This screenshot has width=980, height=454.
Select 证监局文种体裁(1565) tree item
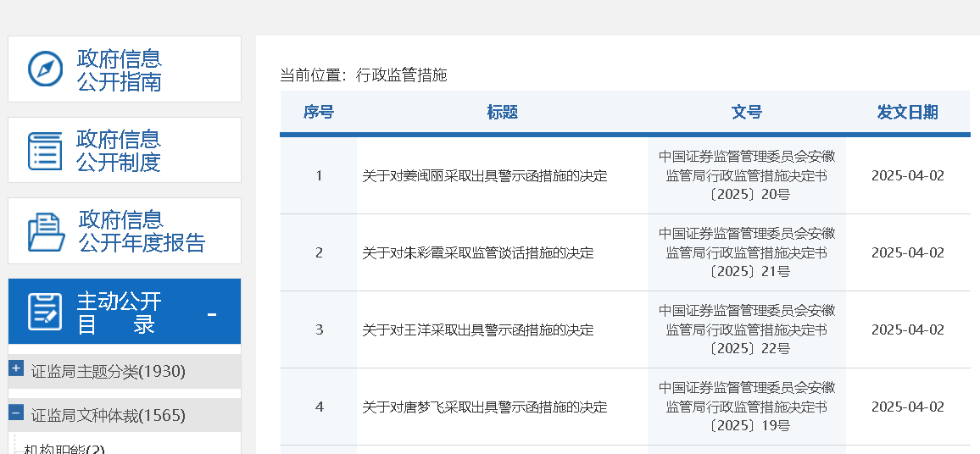pos(109,415)
